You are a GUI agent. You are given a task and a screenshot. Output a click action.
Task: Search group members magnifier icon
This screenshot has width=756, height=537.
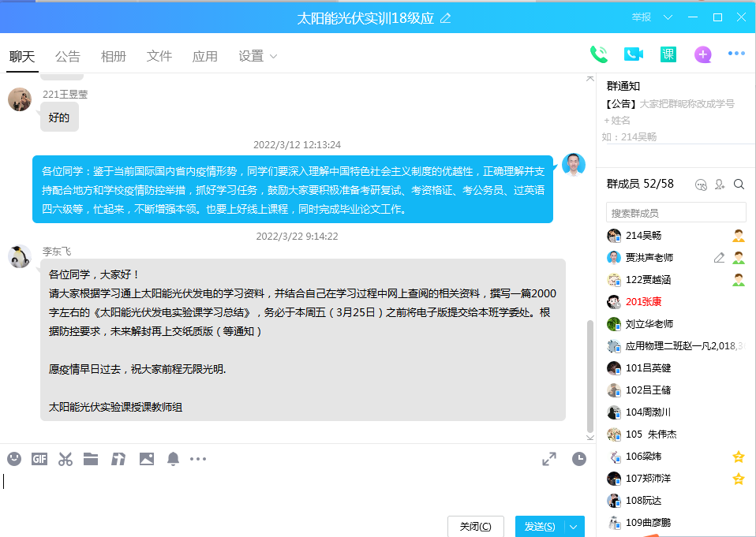(x=739, y=185)
